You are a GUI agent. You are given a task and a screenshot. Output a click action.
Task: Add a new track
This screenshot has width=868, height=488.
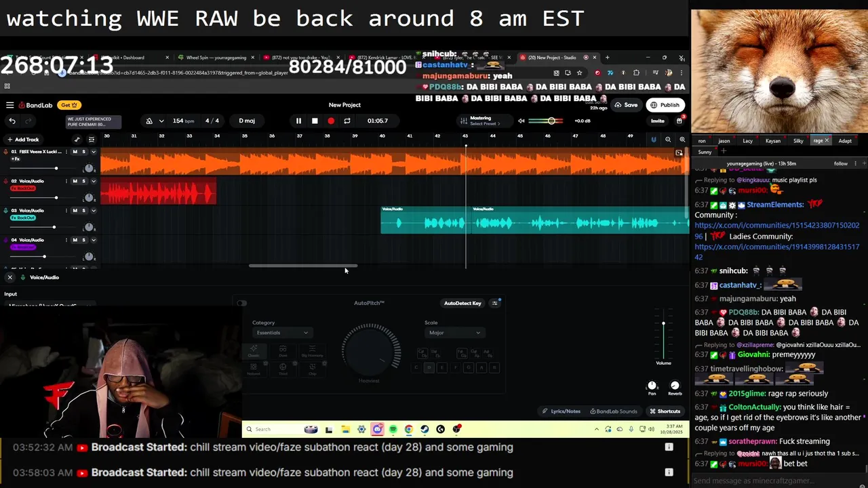pyautogui.click(x=22, y=140)
